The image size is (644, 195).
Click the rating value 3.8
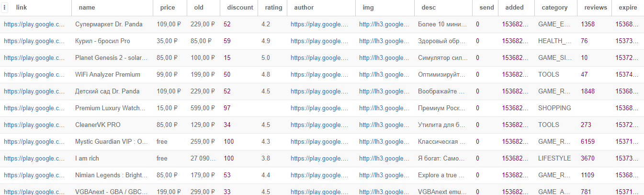(x=266, y=159)
